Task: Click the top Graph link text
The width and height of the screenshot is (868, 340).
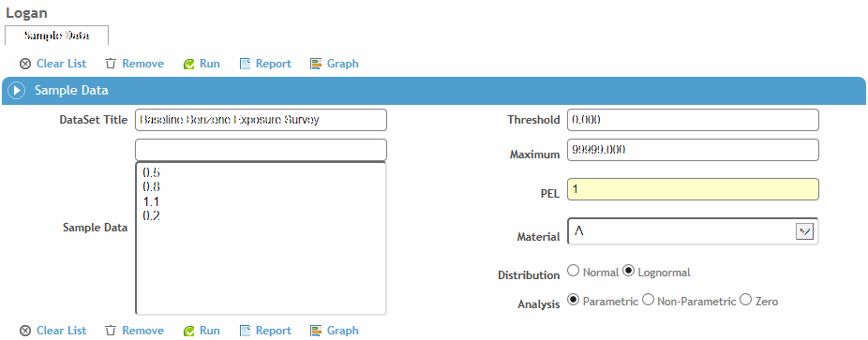Action: 343,64
